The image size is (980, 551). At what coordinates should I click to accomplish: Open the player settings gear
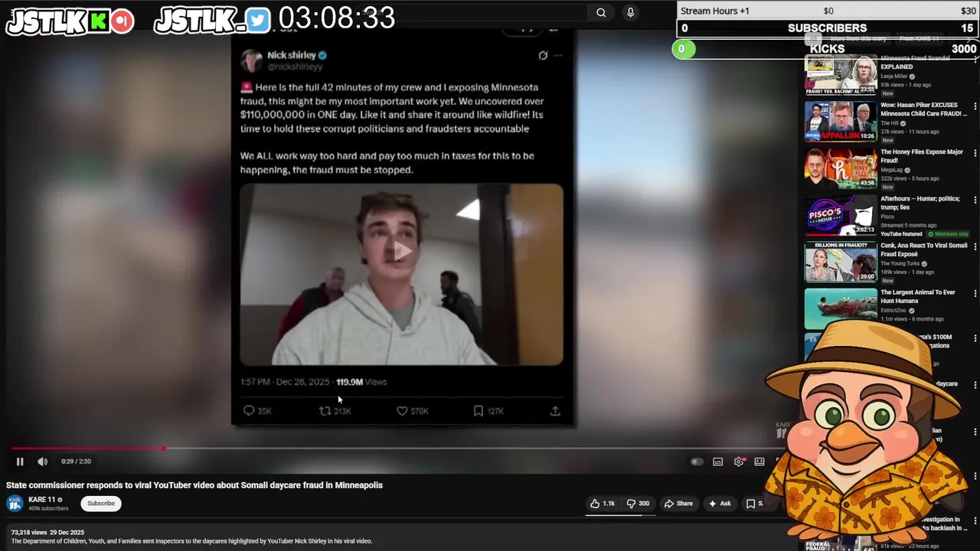click(739, 461)
